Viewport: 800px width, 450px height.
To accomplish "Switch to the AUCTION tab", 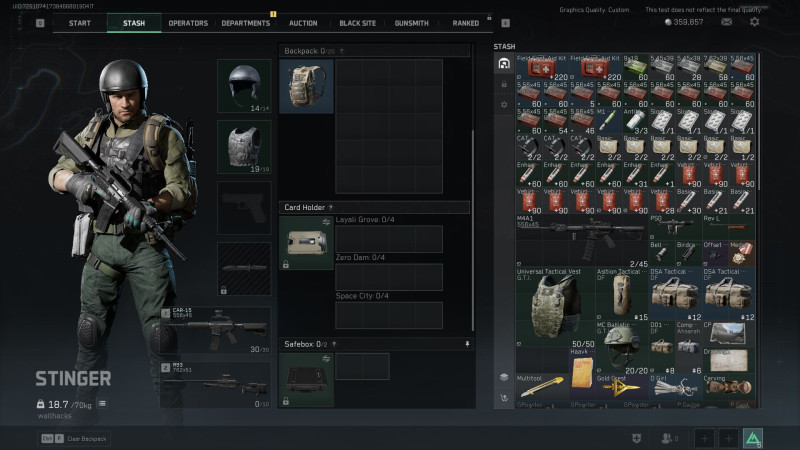I will 303,23.
